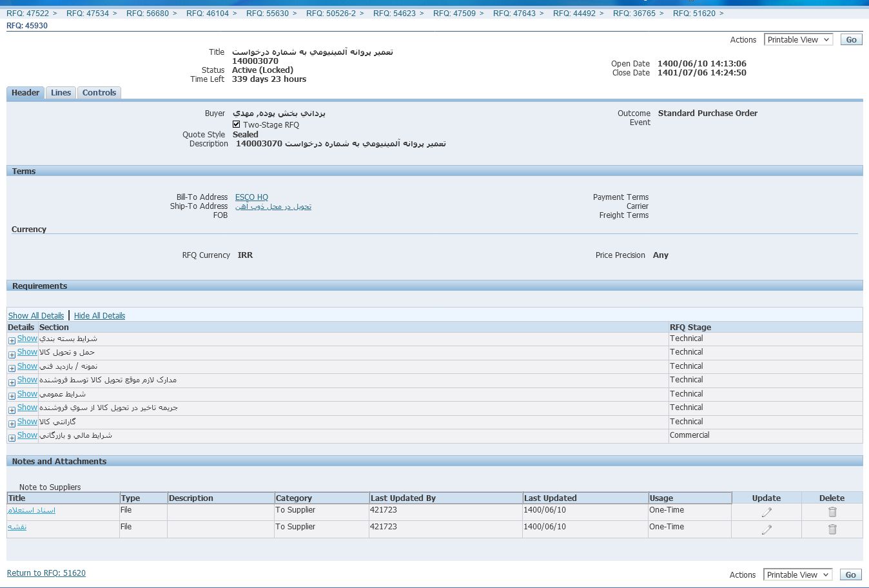The width and height of the screenshot is (869, 588).
Task: Click Show link for حمل و تحويل کالا
Action: coord(27,352)
